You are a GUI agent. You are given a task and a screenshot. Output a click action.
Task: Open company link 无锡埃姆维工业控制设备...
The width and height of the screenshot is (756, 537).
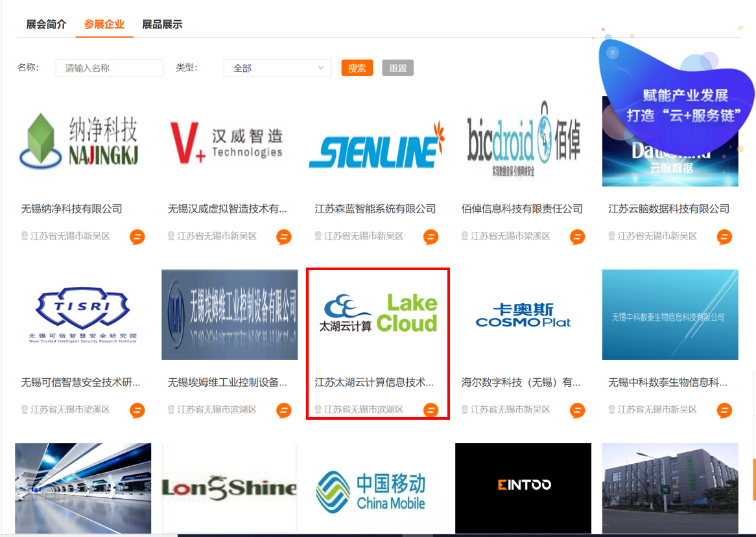[227, 382]
